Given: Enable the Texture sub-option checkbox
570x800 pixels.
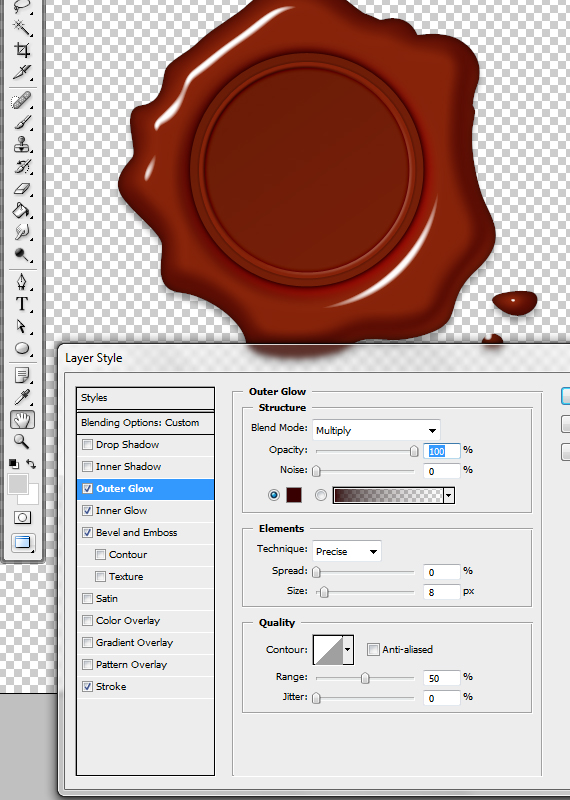Looking at the screenshot, I should 101,576.
